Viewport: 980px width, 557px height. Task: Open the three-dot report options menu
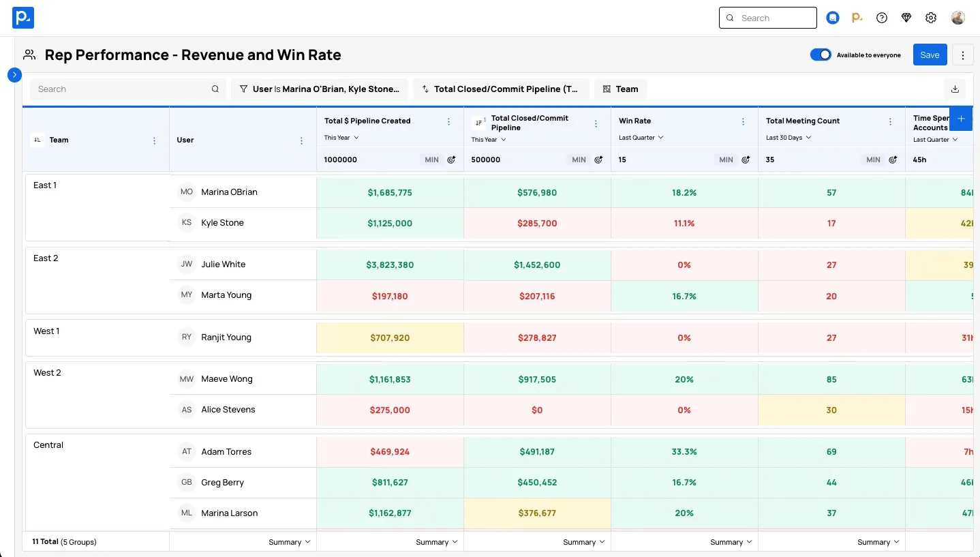pos(962,55)
